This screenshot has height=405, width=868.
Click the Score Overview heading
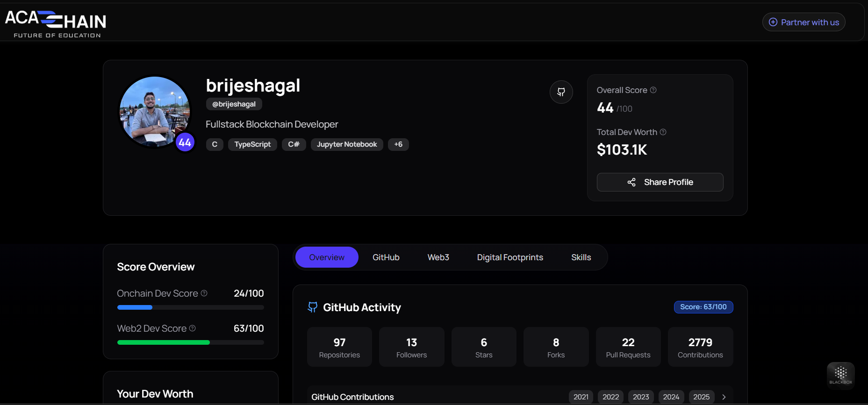pos(156,267)
